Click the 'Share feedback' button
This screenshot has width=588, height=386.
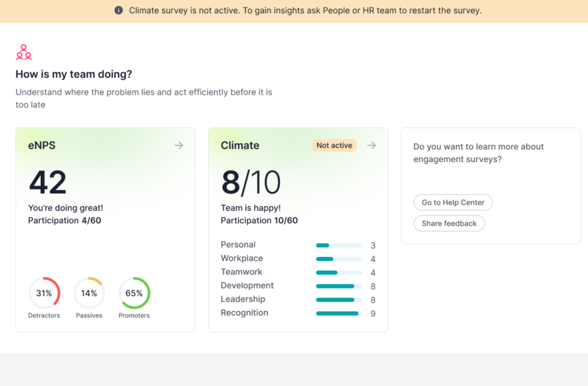click(449, 223)
